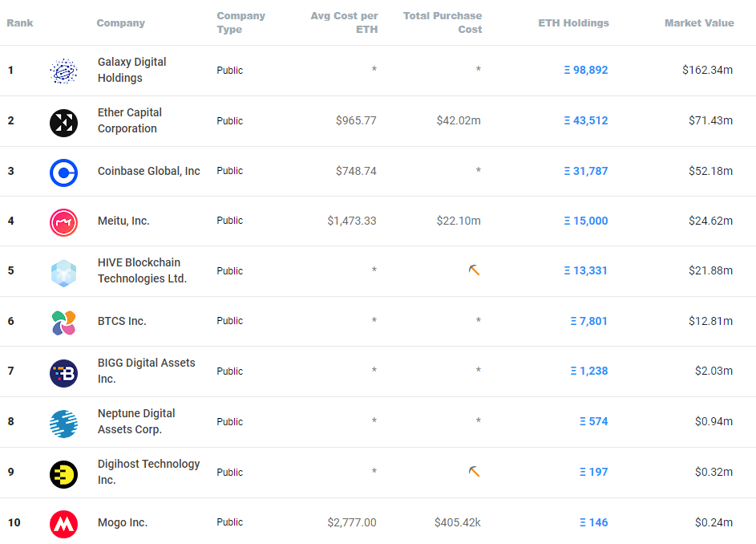Click HIVE Blockchain's mining pickaxe icon
Viewport: 756px width, 544px height.
(475, 270)
